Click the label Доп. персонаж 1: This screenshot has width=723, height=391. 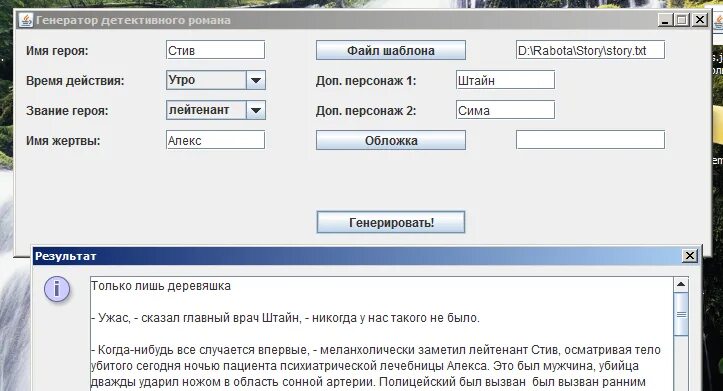[x=366, y=81]
